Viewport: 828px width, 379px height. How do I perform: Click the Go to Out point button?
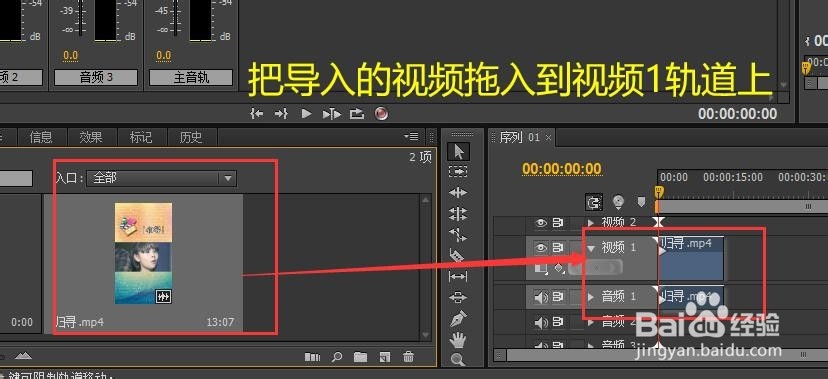click(281, 113)
